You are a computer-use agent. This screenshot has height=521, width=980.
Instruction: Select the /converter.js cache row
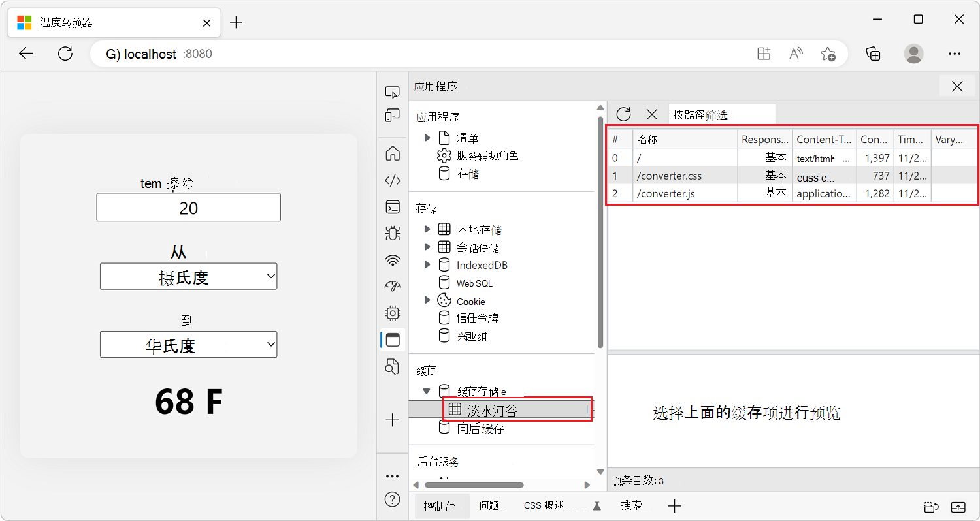792,193
